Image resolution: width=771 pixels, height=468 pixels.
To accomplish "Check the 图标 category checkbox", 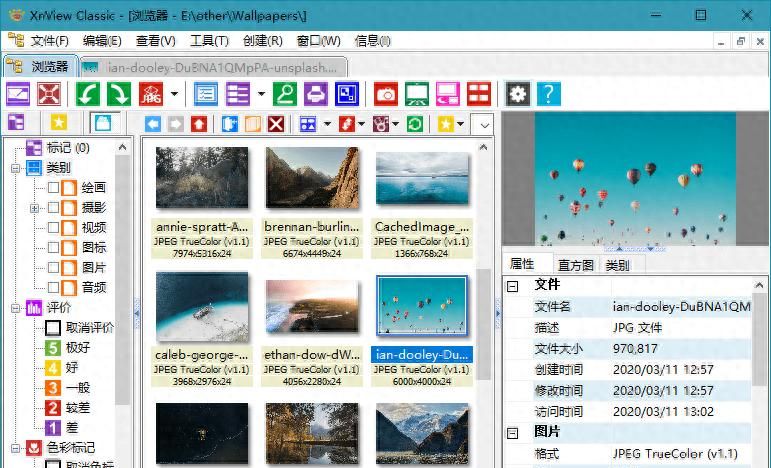I will (x=53, y=247).
